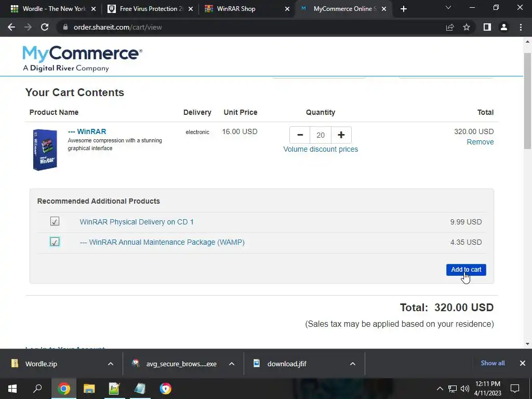Bookmark this page with the star icon
The height and width of the screenshot is (399, 532).
pos(467,27)
